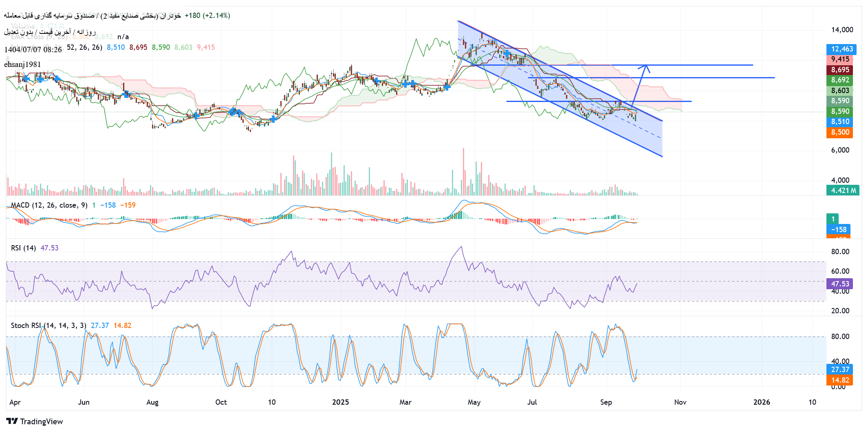This screenshot has height=432, width=868.
Task: Click the dark red 8,695 axis label
Action: [840, 70]
